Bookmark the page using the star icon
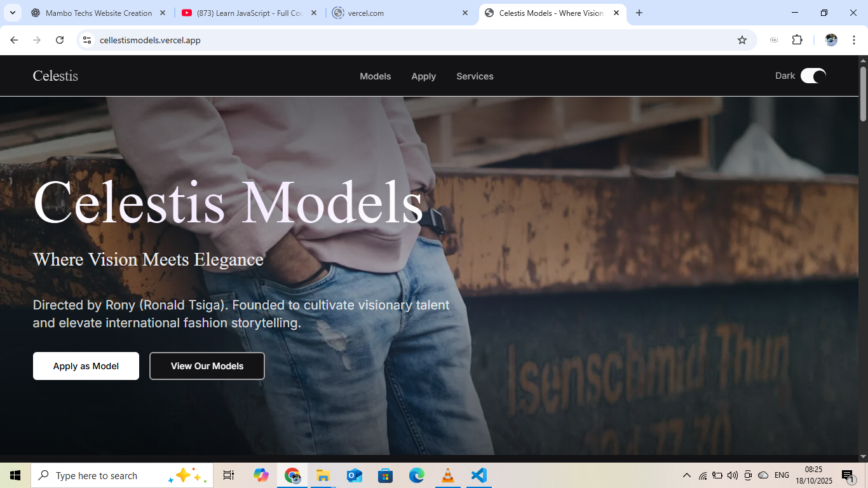868x488 pixels. pos(742,39)
